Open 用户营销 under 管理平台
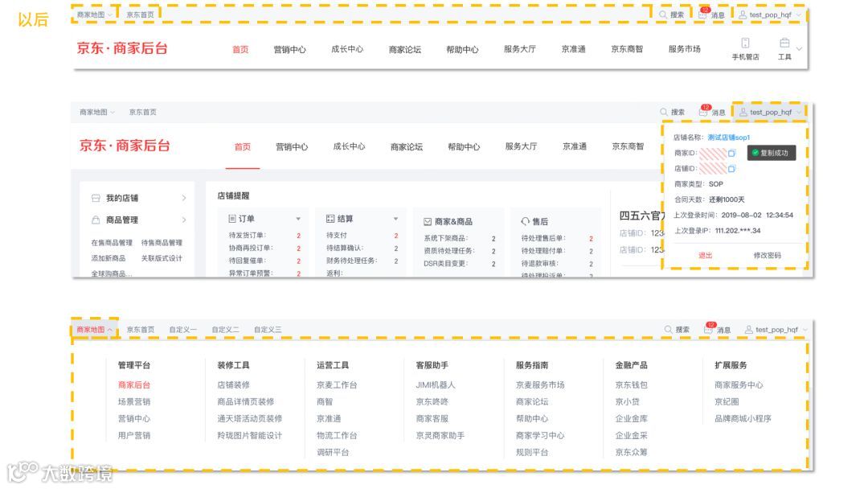This screenshot has height=489, width=868. [x=134, y=435]
